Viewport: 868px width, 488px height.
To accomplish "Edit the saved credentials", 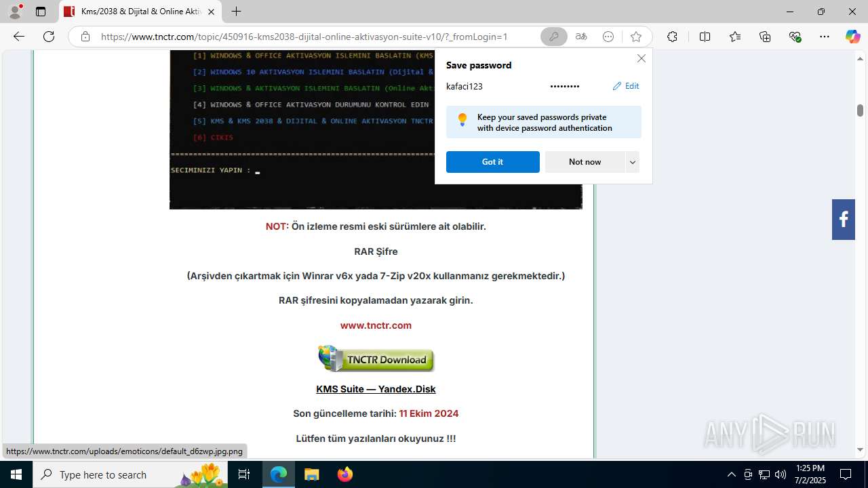I will [x=626, y=86].
